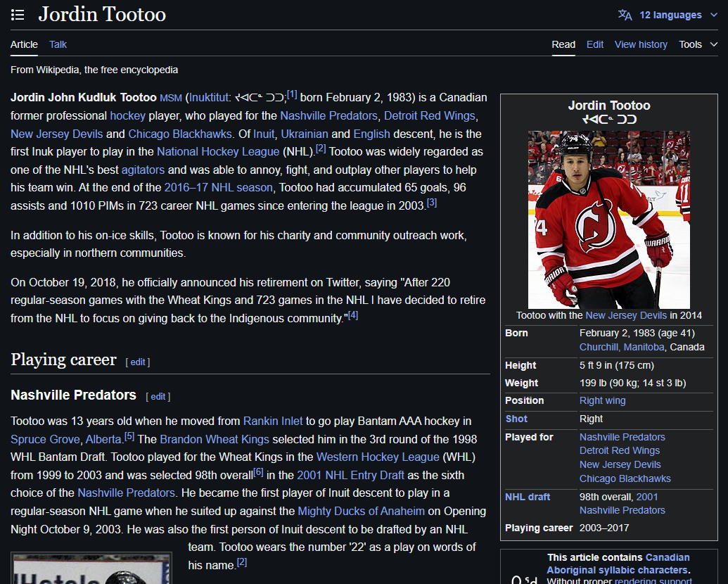The image size is (728, 584).
Task: Open the Western Hockey League link
Action: [x=378, y=457]
